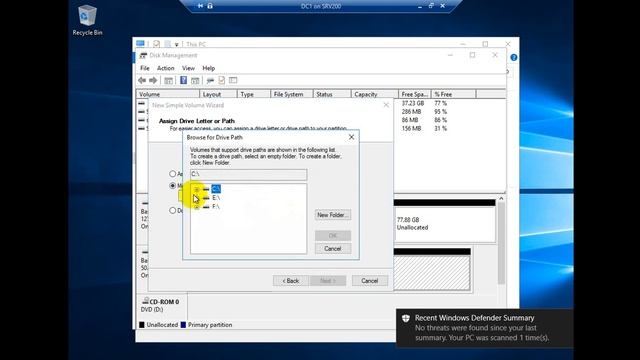640x360 pixels.
Task: Click Cancel in Browse for Drive Path dialog
Action: [x=333, y=249]
